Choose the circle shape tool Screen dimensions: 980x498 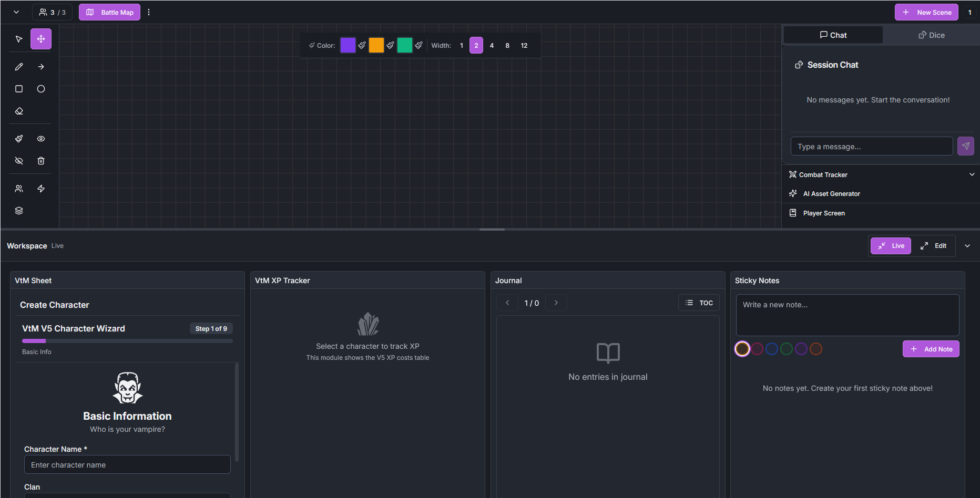click(x=41, y=89)
